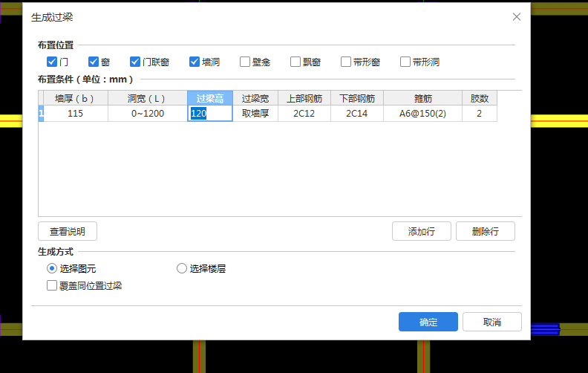Click the 删除行 button
This screenshot has height=373, width=588.
coord(486,231)
